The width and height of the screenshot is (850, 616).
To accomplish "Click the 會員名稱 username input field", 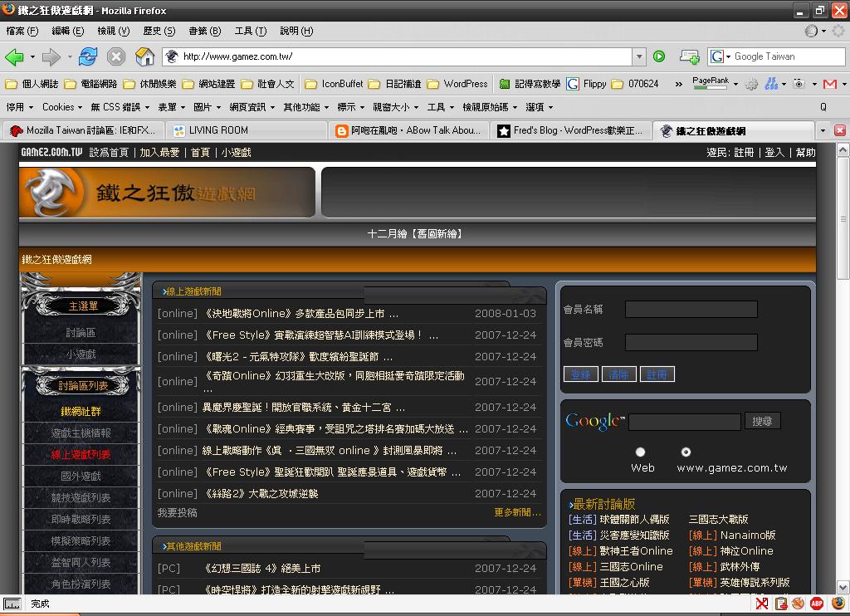I will pos(691,310).
